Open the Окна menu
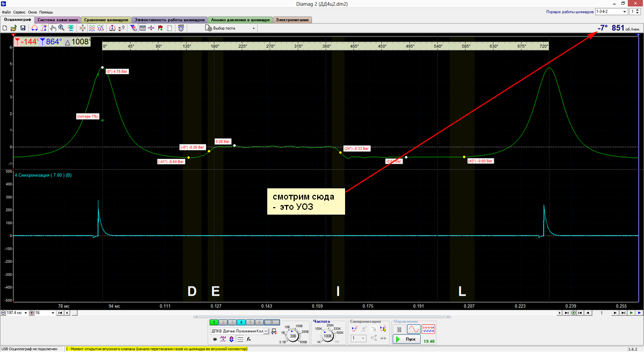Screen dimensions: 644x352 tap(32, 11)
